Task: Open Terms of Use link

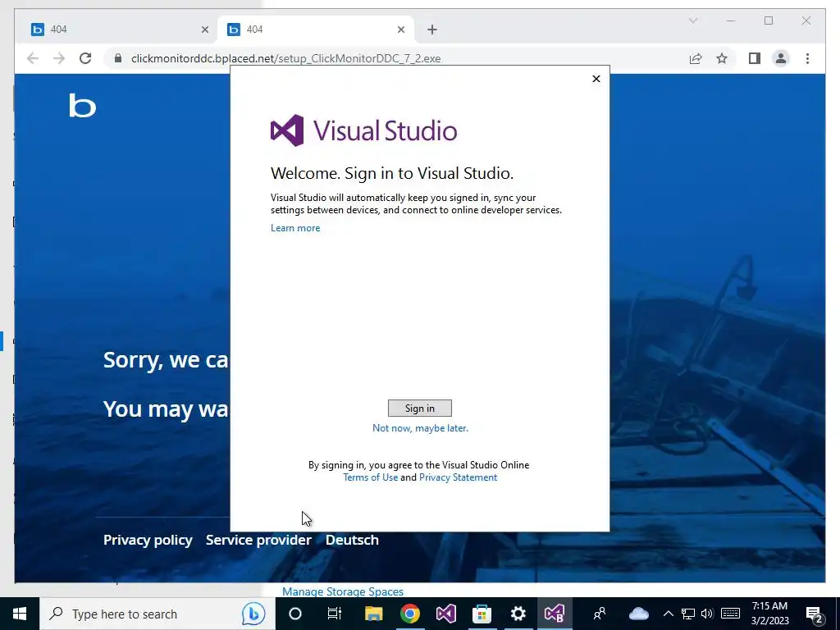Action: click(x=370, y=477)
